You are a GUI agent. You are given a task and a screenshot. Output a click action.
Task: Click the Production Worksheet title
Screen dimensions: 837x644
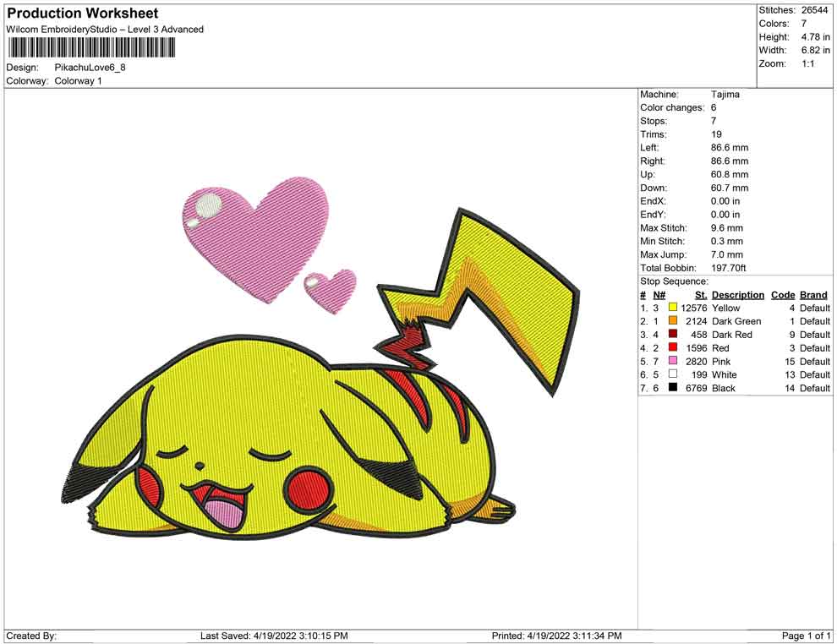(x=82, y=14)
